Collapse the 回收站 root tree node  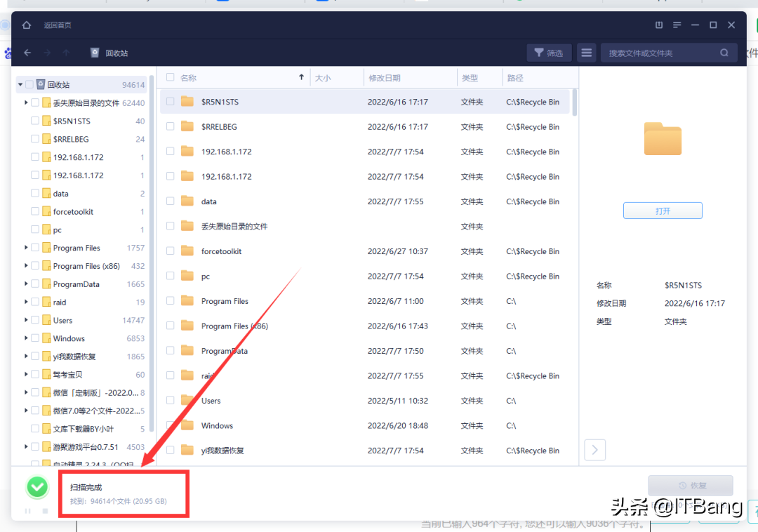[x=20, y=85]
